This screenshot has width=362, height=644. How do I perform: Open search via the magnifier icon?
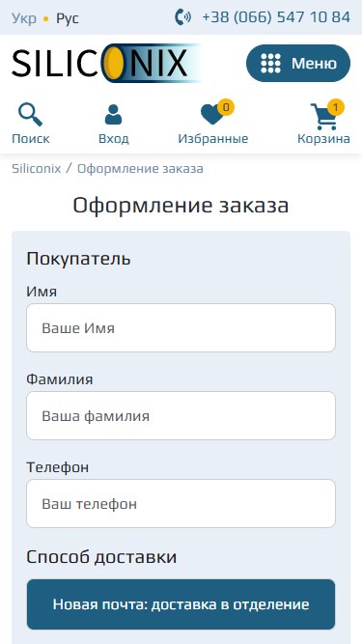pyautogui.click(x=30, y=115)
